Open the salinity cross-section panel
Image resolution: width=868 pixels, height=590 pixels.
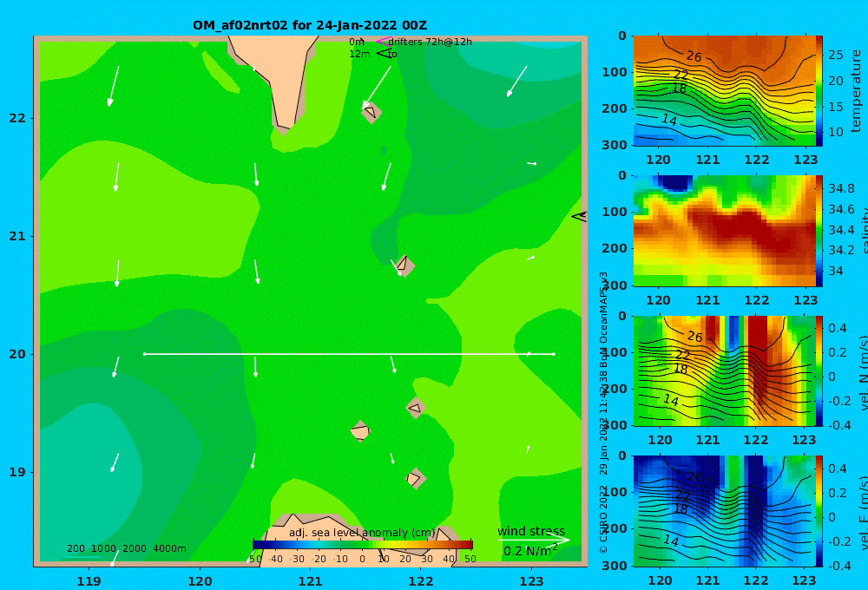(x=724, y=231)
